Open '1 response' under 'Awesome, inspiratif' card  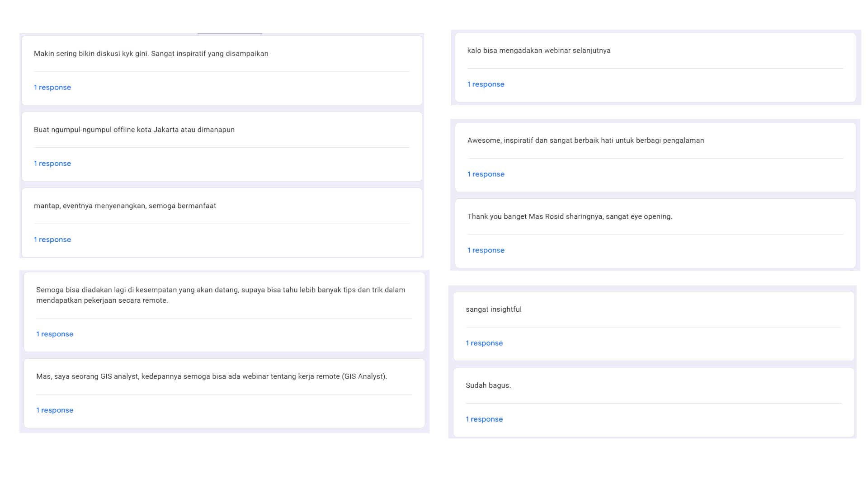click(x=486, y=174)
